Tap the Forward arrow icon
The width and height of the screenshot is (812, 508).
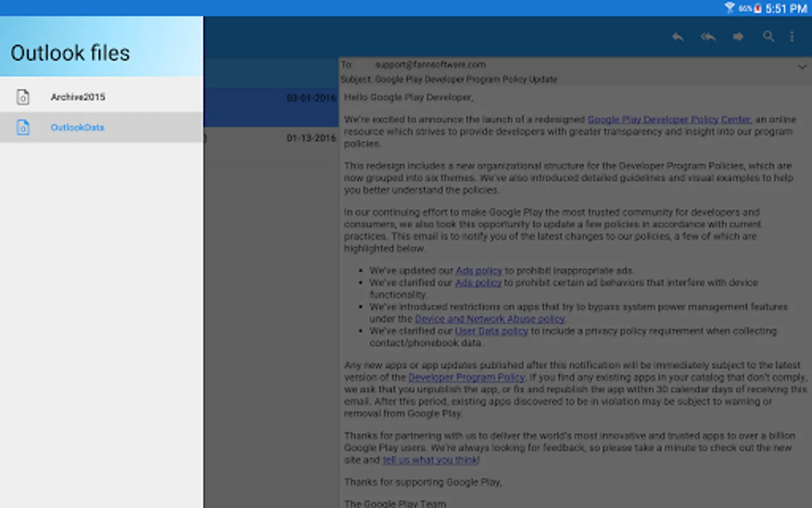(x=738, y=37)
